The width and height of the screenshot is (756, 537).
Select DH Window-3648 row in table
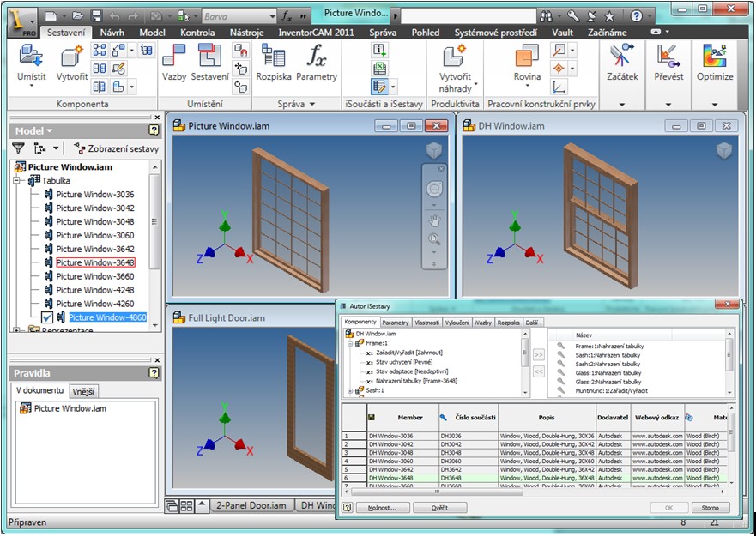point(536,478)
